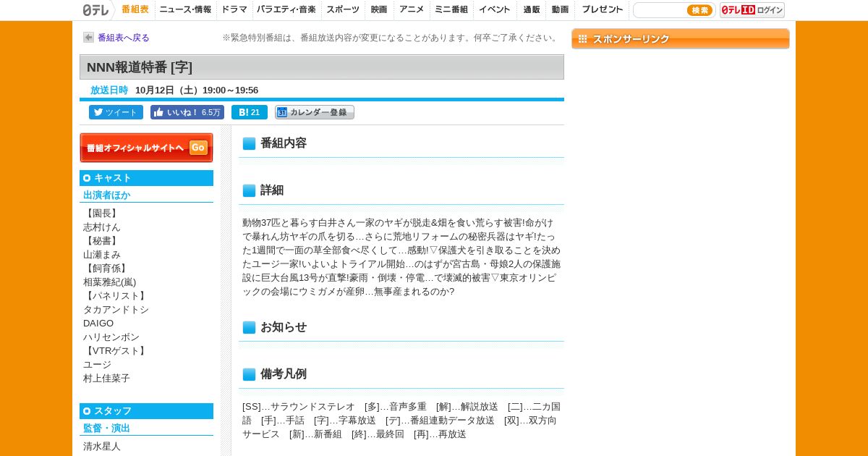
Task: Add program via カレンダー登録 button
Action: pyautogui.click(x=315, y=112)
